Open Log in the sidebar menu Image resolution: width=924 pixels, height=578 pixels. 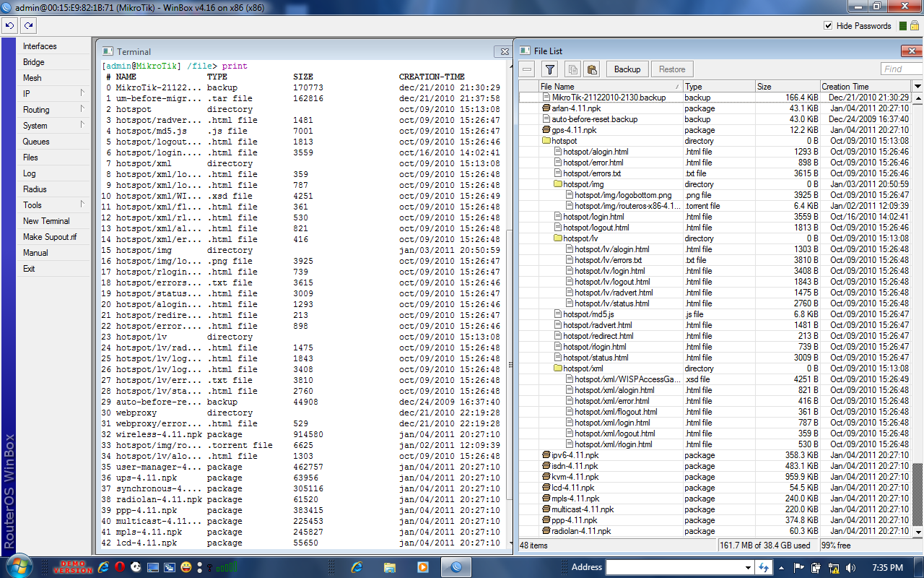tap(53, 173)
